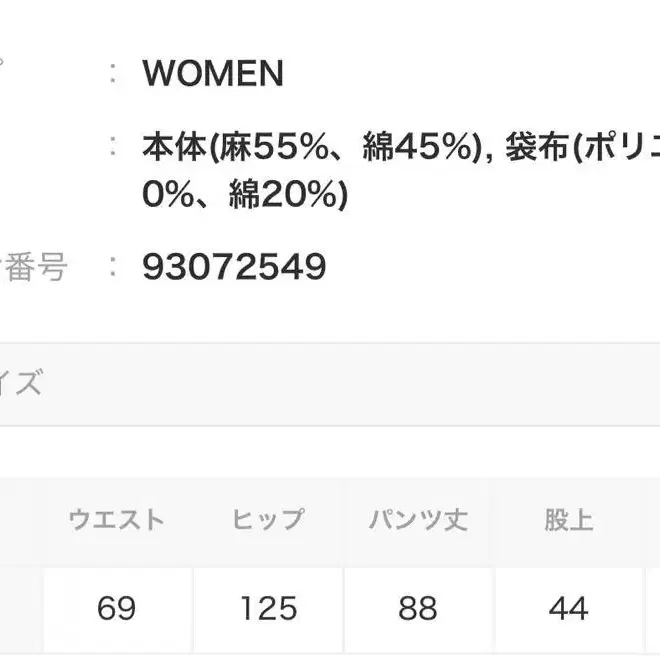Select the rise value 44
The height and width of the screenshot is (660, 660).
click(x=568, y=608)
